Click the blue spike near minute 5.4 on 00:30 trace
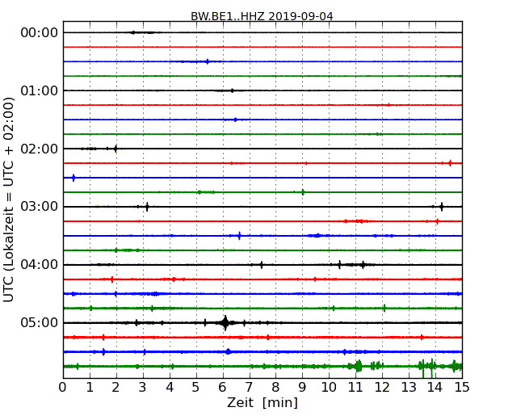 208,61
